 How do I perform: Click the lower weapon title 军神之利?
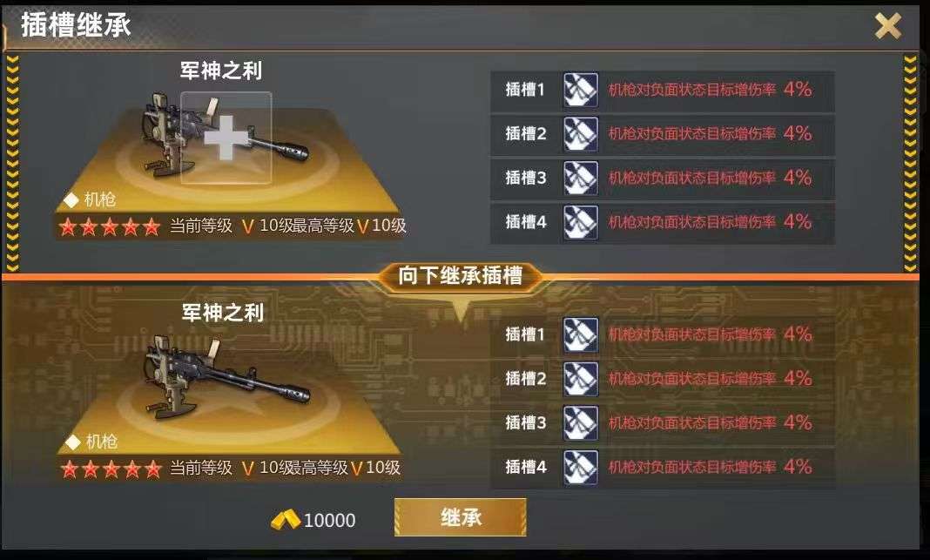tap(222, 313)
